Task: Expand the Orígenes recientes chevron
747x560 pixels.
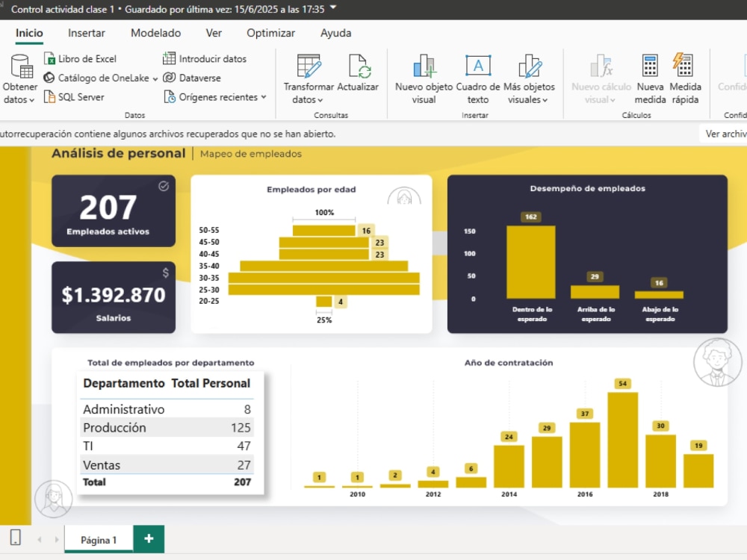Action: (264, 97)
